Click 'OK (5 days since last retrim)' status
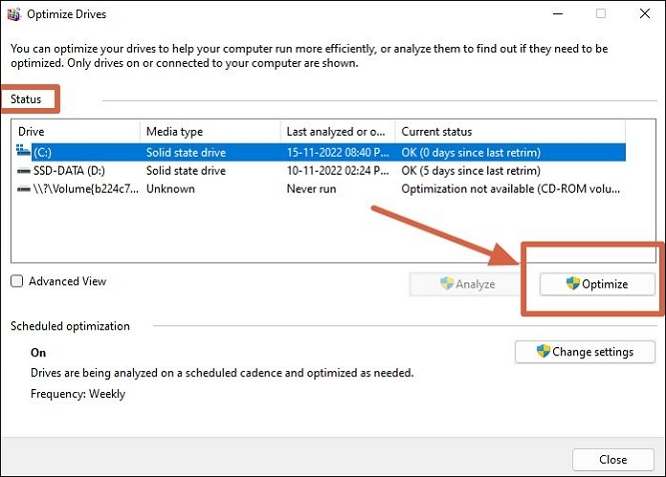 pos(471,171)
